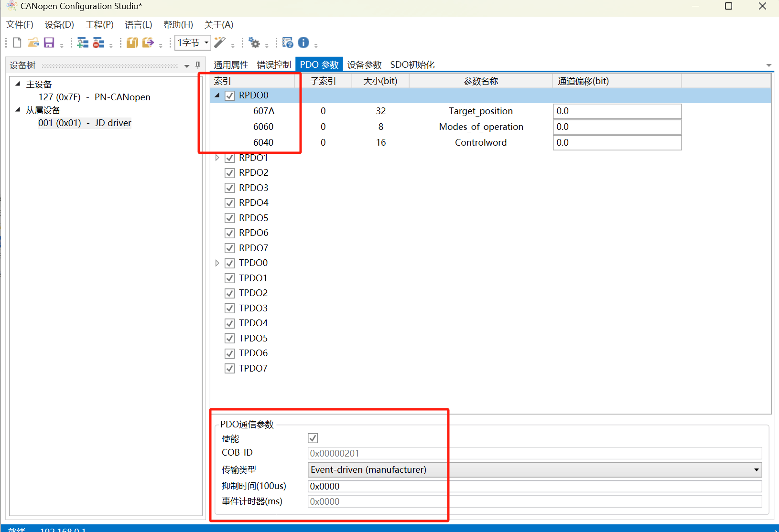The image size is (779, 532).
Task: Toggle the TPDO7 checkbox
Action: 229,369
